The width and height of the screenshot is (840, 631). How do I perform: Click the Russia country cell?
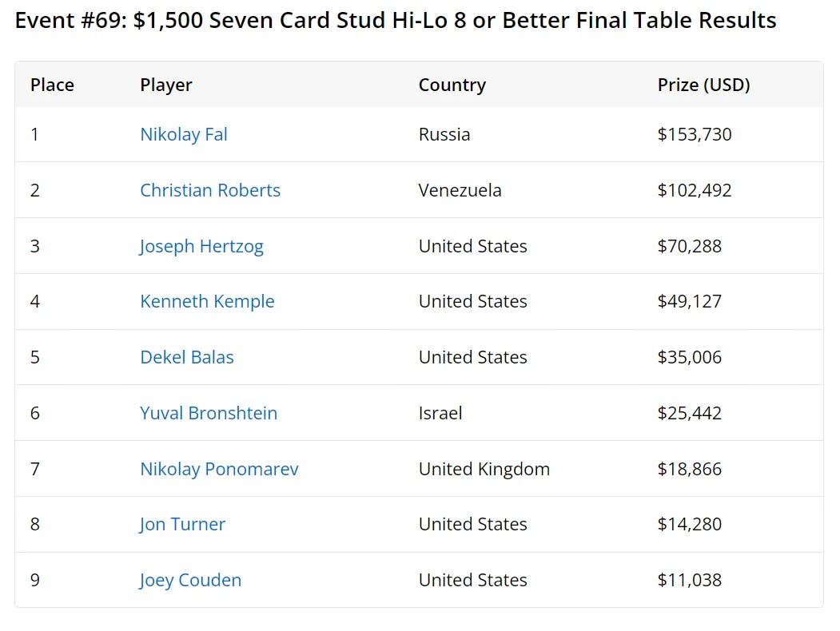tap(444, 134)
